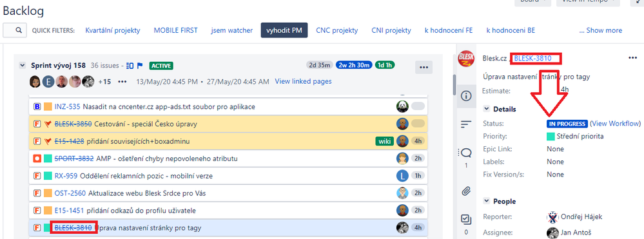Click the assignee avatar on the OST-2560 row

point(402,193)
